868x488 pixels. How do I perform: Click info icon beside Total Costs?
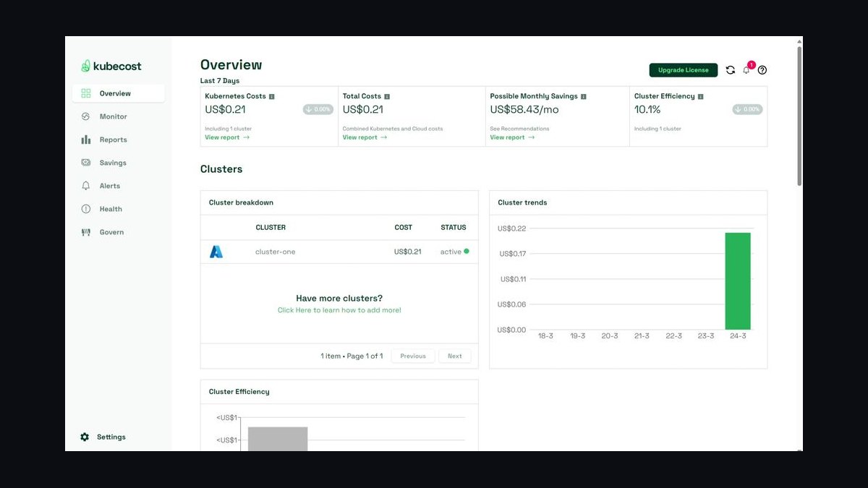[x=387, y=96]
